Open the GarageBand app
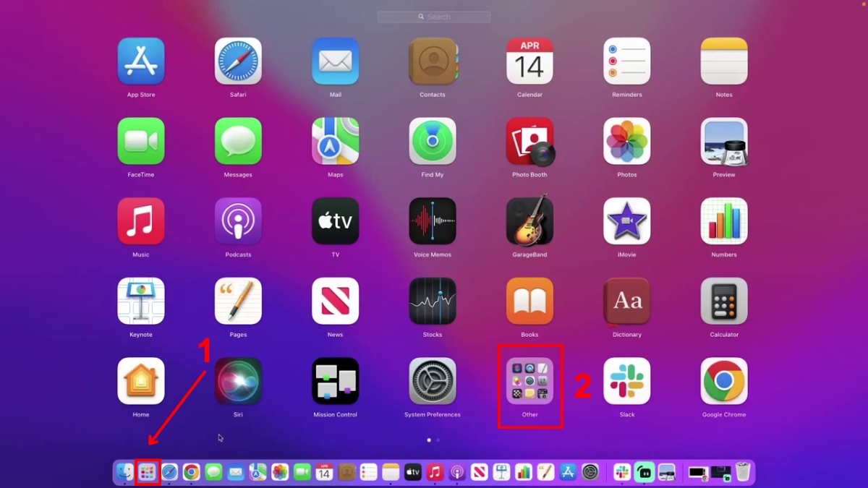This screenshot has height=488, width=868. 529,221
